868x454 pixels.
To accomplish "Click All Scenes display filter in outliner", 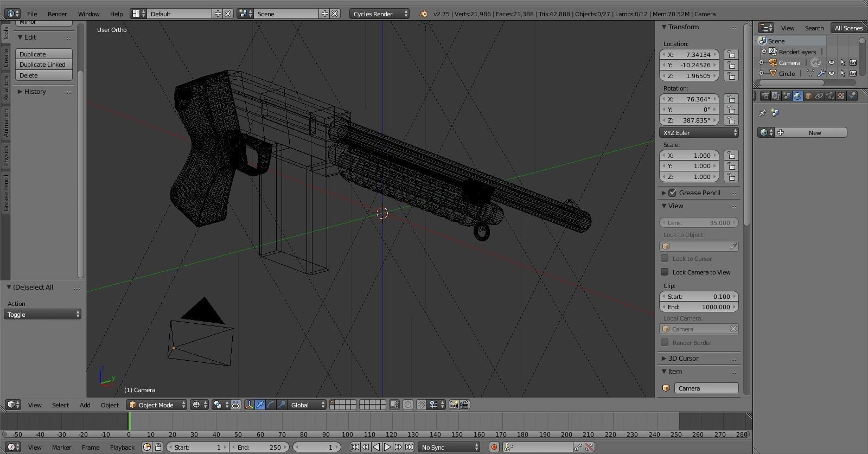I will [848, 28].
